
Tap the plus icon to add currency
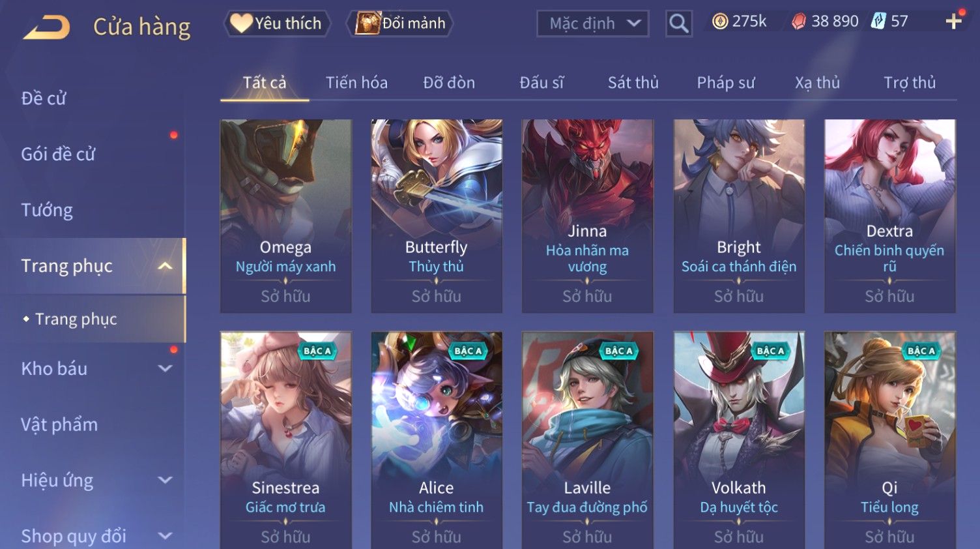[x=954, y=22]
